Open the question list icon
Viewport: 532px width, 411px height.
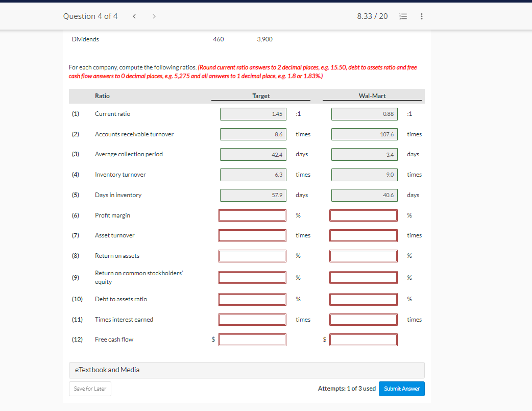click(x=403, y=16)
